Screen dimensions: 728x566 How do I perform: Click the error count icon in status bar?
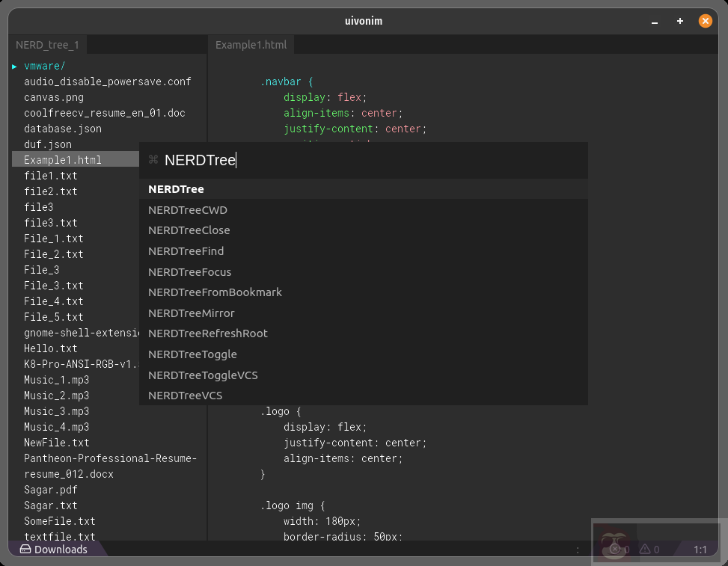pyautogui.click(x=614, y=549)
